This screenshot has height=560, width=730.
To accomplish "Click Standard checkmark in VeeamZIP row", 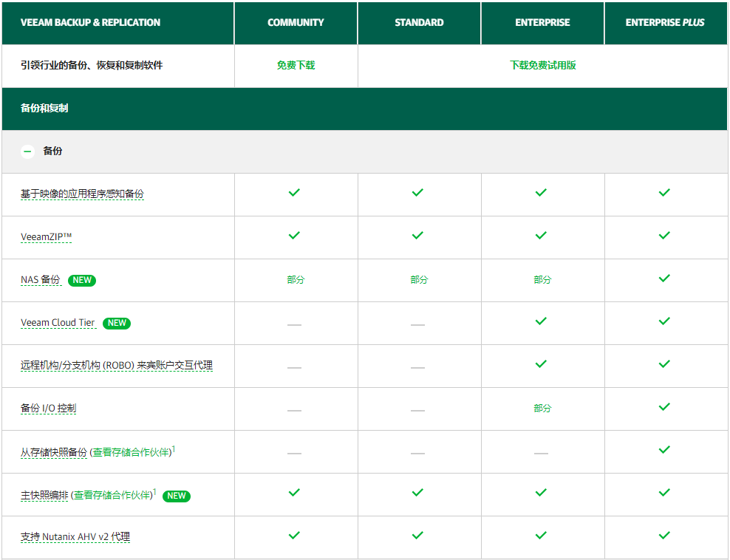I will [417, 235].
